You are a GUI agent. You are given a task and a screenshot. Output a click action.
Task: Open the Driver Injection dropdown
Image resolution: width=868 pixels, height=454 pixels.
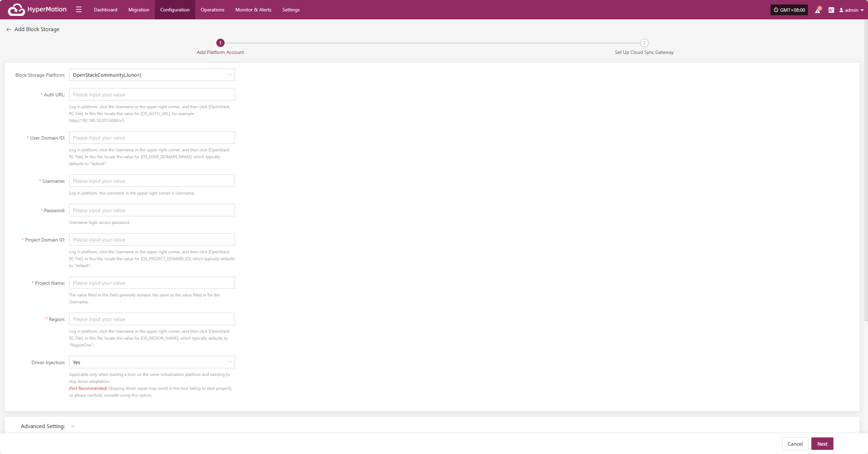[152, 362]
